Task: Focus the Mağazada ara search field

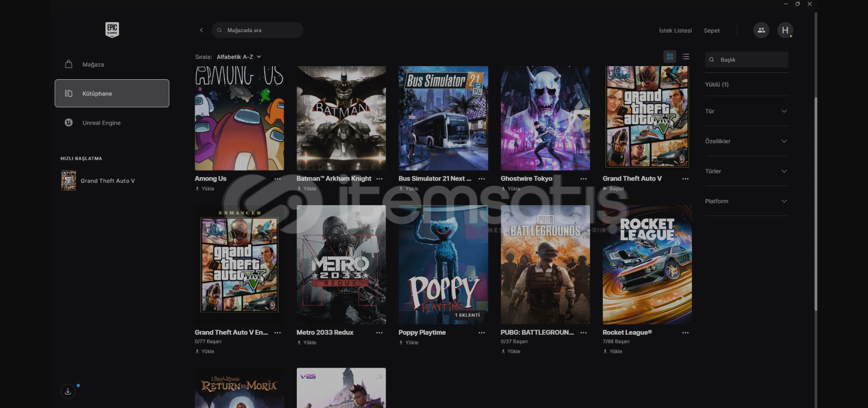Action: [x=258, y=30]
